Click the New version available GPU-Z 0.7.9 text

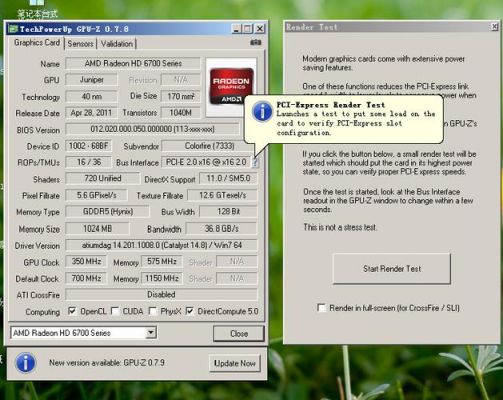(x=107, y=363)
